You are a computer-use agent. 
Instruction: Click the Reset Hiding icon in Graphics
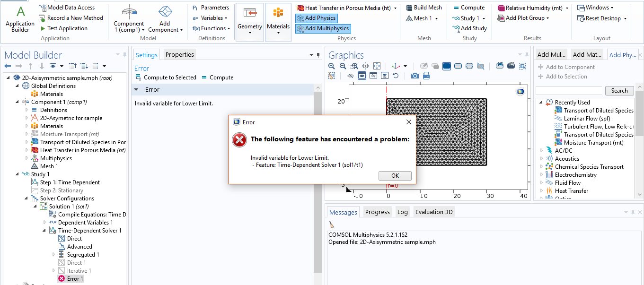tap(396, 76)
